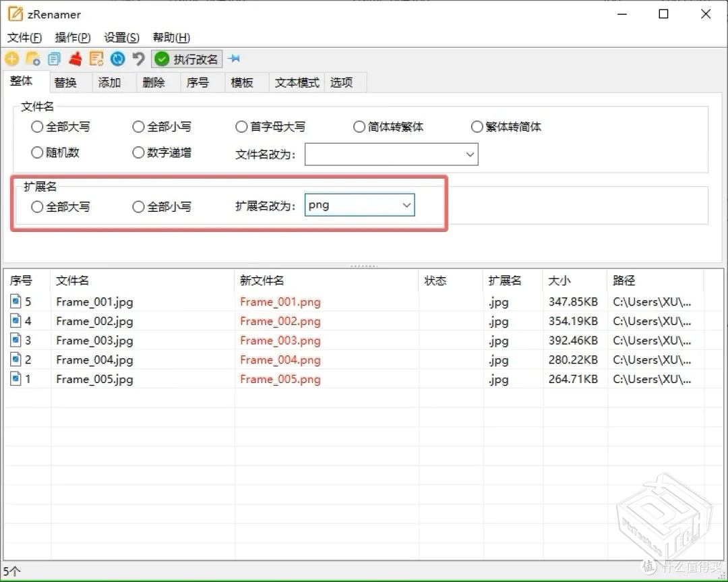This screenshot has height=582, width=728.
Task: Enable 全部小写 under 扩展名 section
Action: 138,207
